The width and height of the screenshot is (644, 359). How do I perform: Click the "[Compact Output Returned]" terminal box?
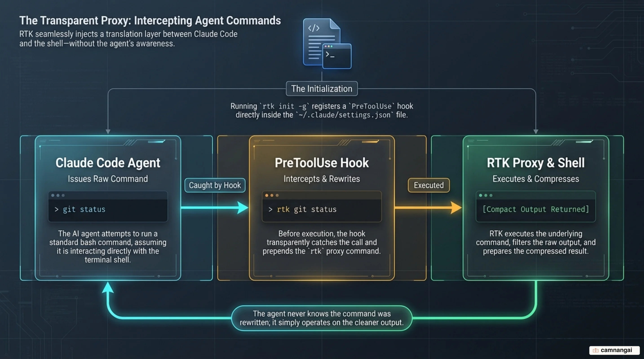tap(536, 206)
